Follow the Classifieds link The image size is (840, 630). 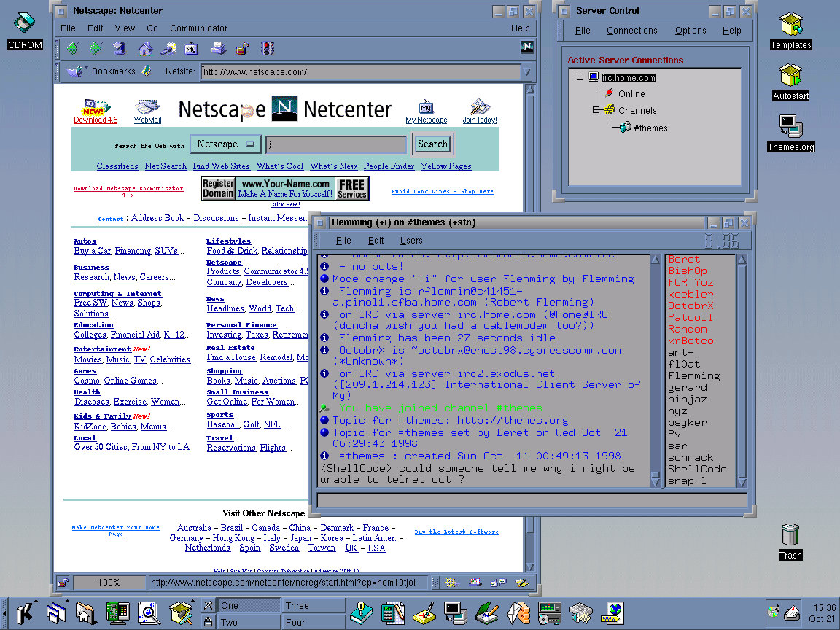[x=117, y=166]
